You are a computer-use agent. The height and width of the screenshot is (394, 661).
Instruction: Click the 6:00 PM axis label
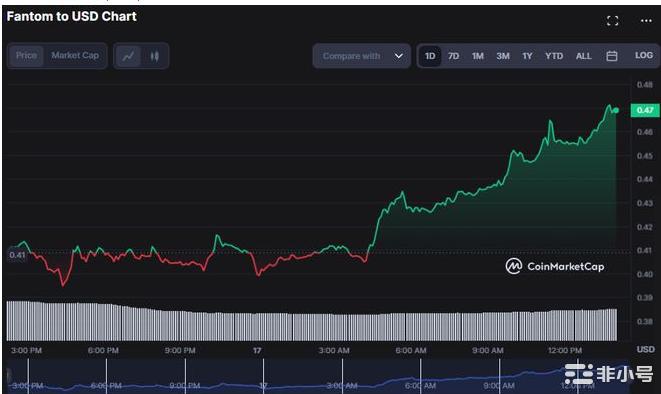pyautogui.click(x=103, y=350)
